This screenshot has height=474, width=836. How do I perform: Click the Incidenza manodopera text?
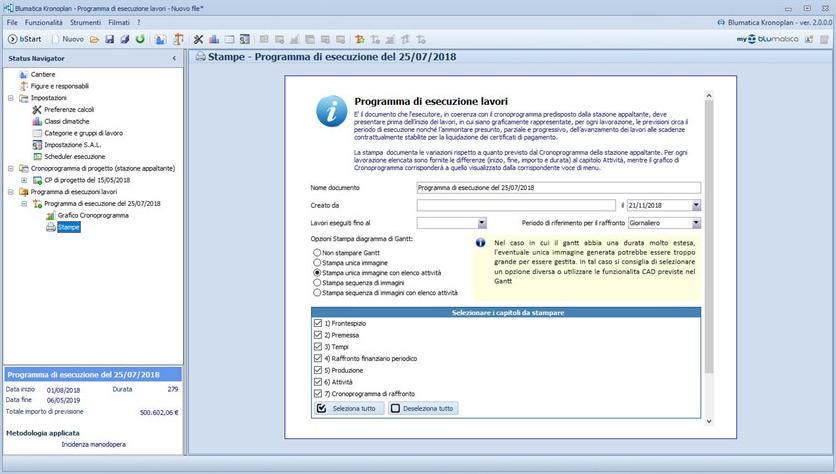tap(93, 444)
